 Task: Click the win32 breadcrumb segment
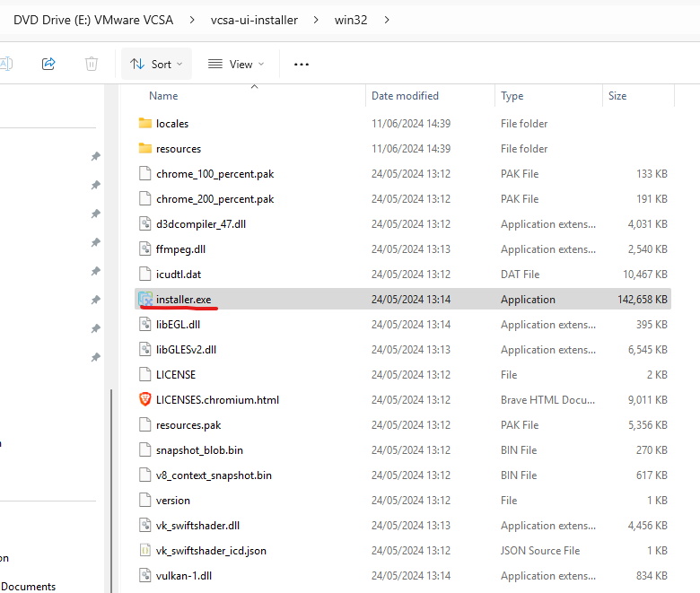351,20
